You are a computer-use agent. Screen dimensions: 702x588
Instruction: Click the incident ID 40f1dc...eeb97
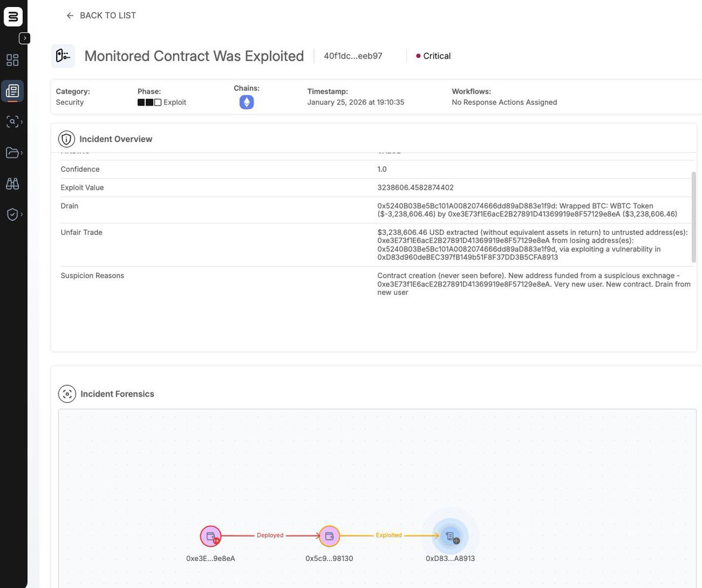[353, 56]
